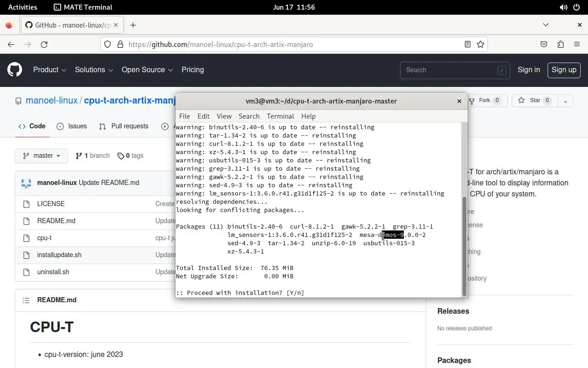Click Sign in on GitHub
Screen dimensions: 588x368
529,70
